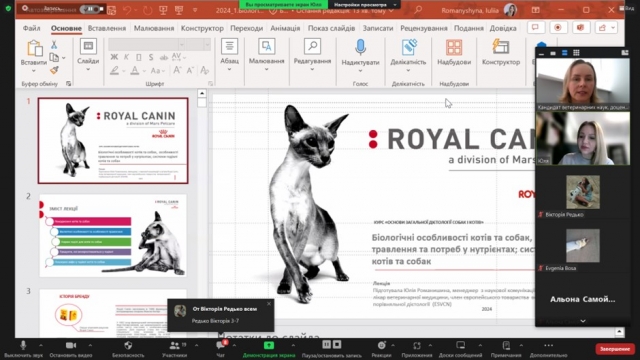Stop the Zoom recording
This screenshot has height=360, width=640.
337,344
